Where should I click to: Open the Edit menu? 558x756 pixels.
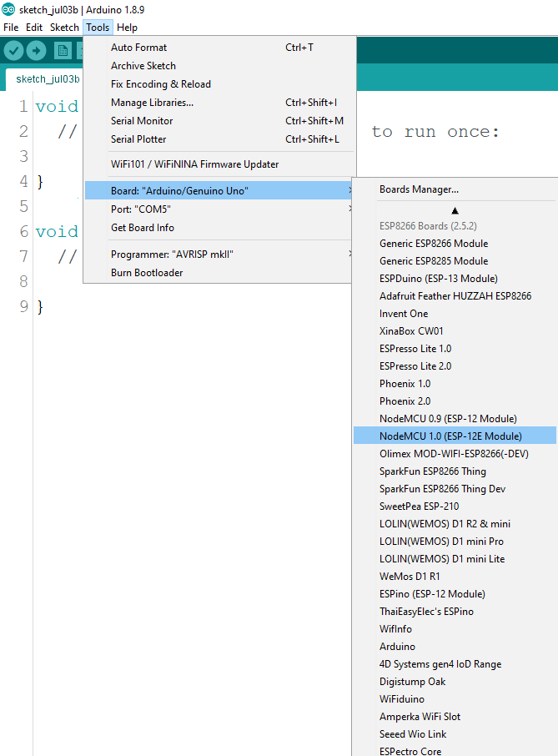click(x=34, y=28)
